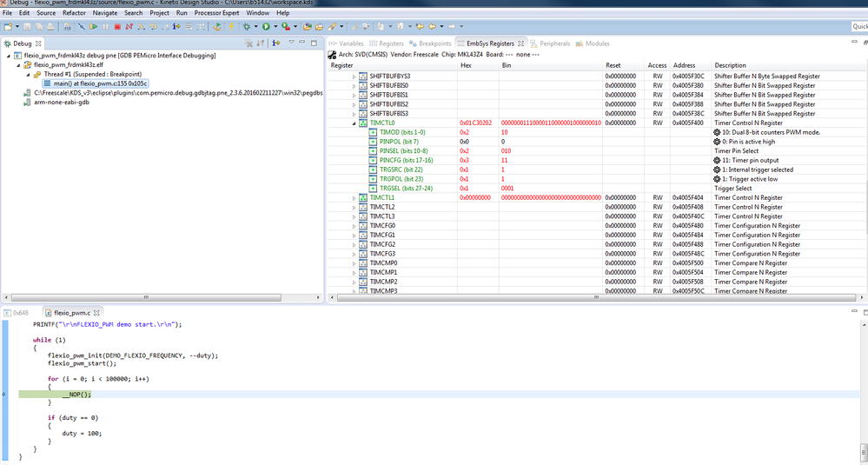Click TIMCTL0 hex value 0x01C30202

(x=476, y=123)
